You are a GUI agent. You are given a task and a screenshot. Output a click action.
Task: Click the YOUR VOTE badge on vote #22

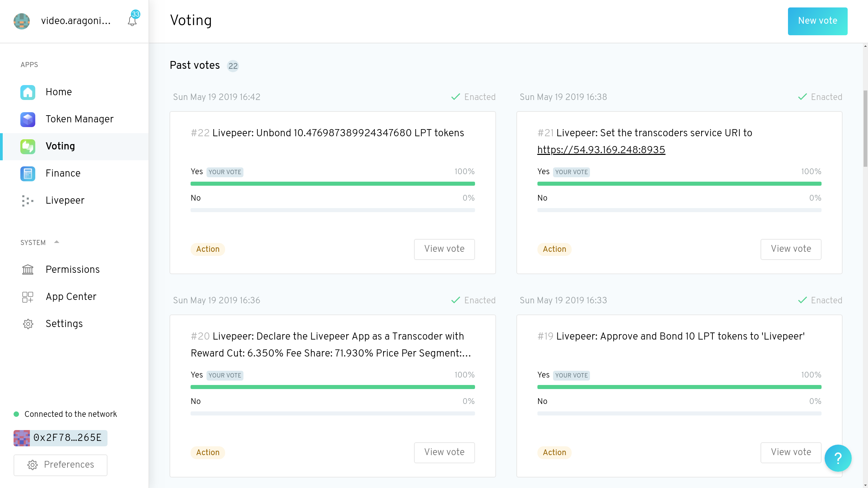(225, 172)
